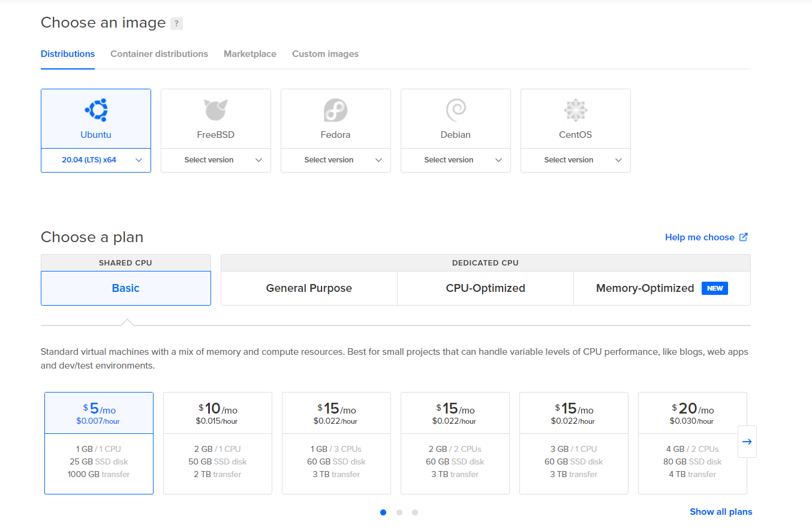The width and height of the screenshot is (812, 531).
Task: Select the $10/mo plan card
Action: pyautogui.click(x=218, y=443)
